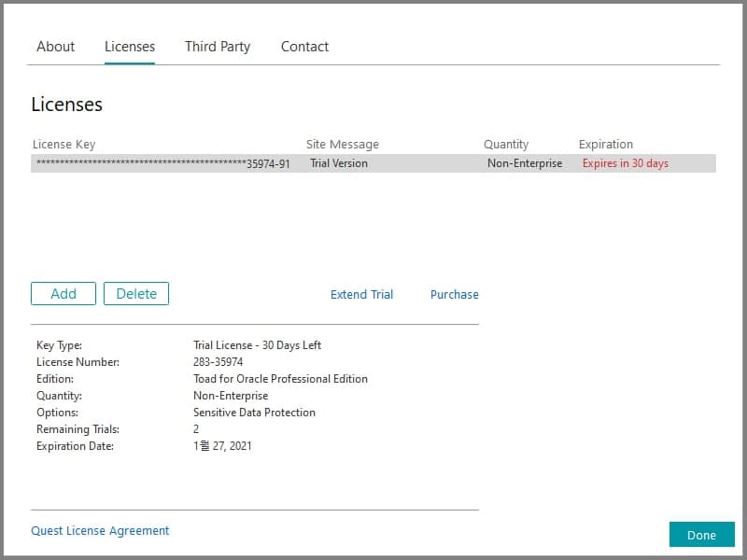Click the License Key column header
This screenshot has height=560, width=747.
tap(63, 145)
